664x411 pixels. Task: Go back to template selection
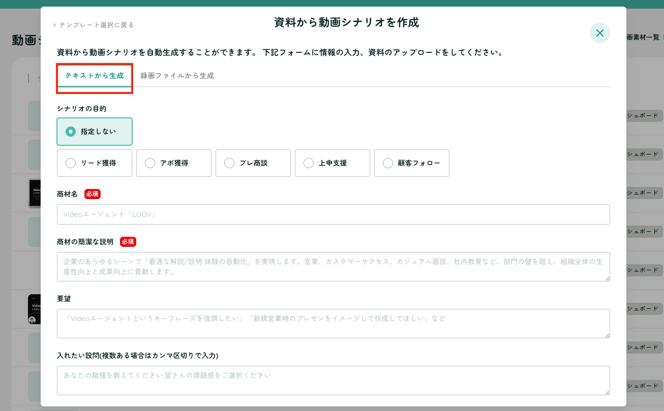(94, 25)
